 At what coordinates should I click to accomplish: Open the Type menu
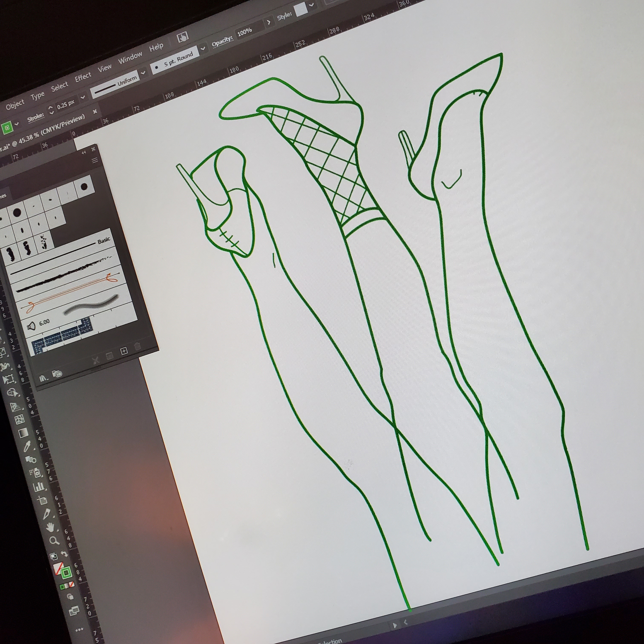pos(37,96)
